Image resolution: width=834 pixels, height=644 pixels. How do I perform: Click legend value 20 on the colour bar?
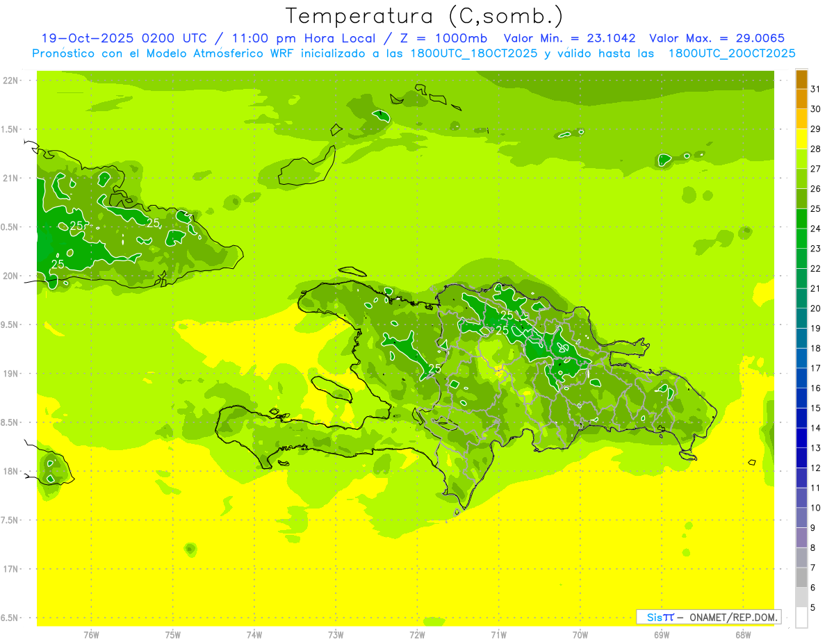[815, 308]
